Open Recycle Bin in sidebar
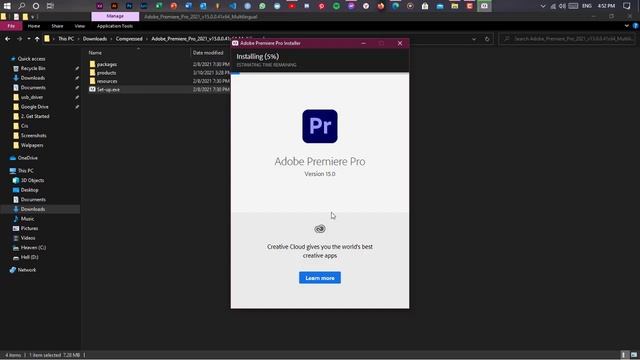The width and height of the screenshot is (640, 360). point(33,68)
